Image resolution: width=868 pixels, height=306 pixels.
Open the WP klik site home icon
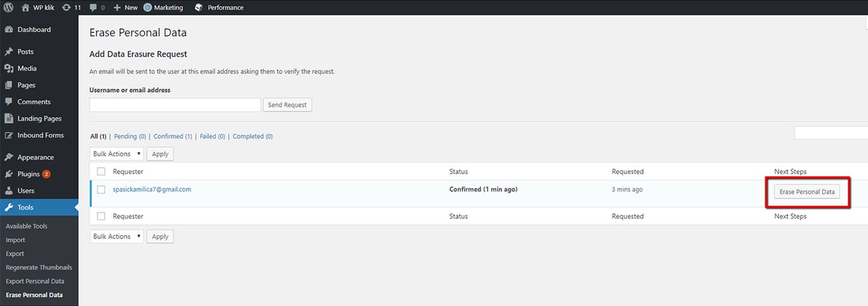(x=25, y=7)
